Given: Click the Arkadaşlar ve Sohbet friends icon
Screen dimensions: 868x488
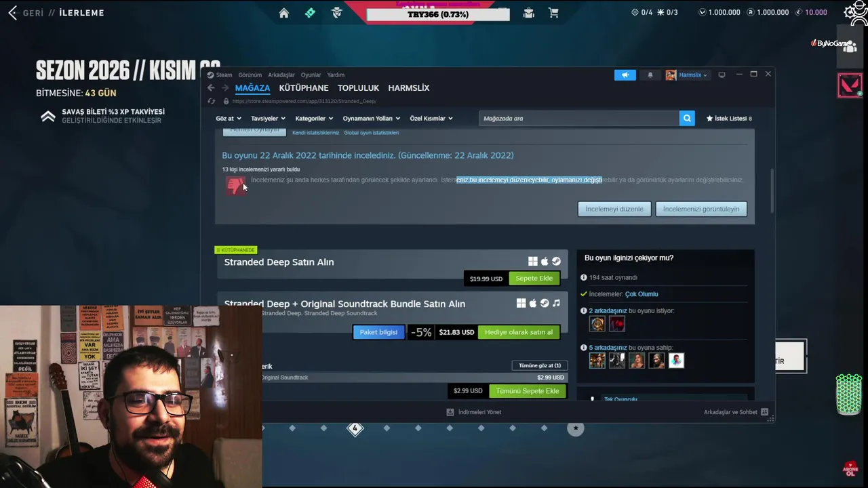Looking at the screenshot, I should tap(764, 412).
